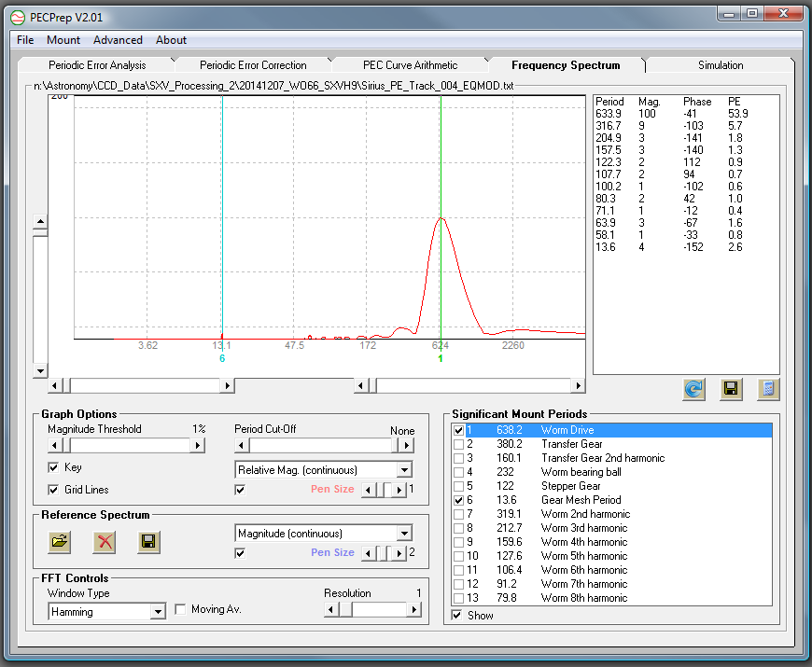The width and height of the screenshot is (812, 667).
Task: Select Worm 2nd harmonic in periods list
Action: (x=583, y=514)
